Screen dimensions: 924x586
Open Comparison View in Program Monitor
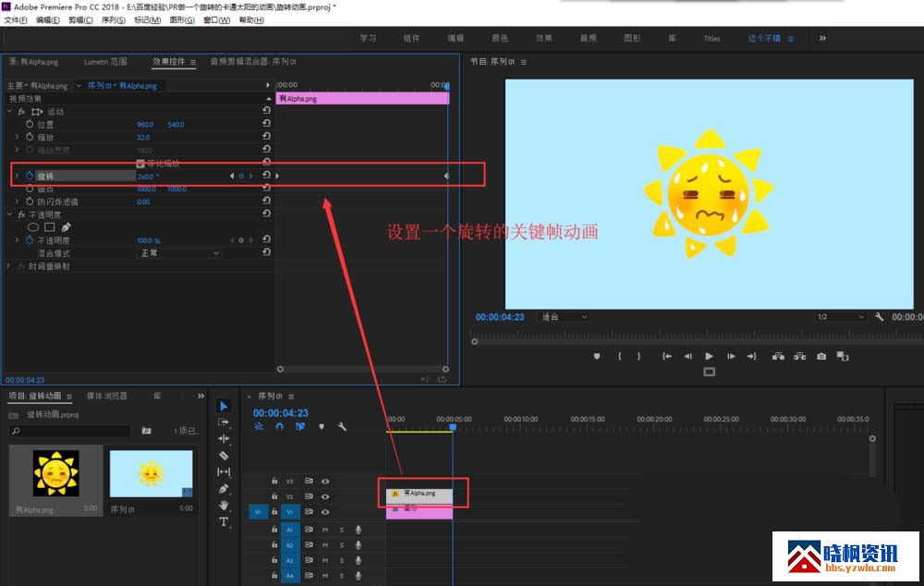[x=843, y=356]
